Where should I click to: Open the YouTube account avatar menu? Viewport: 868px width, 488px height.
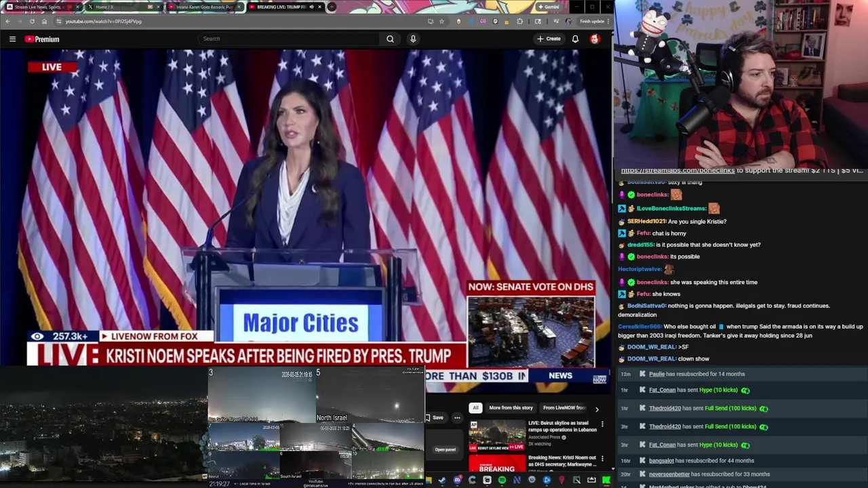click(x=595, y=39)
